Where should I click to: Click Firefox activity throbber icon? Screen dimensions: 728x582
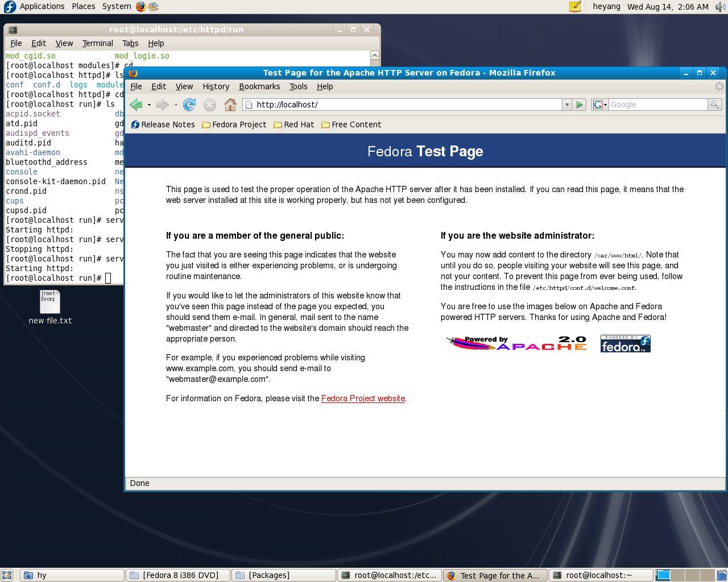tap(719, 86)
